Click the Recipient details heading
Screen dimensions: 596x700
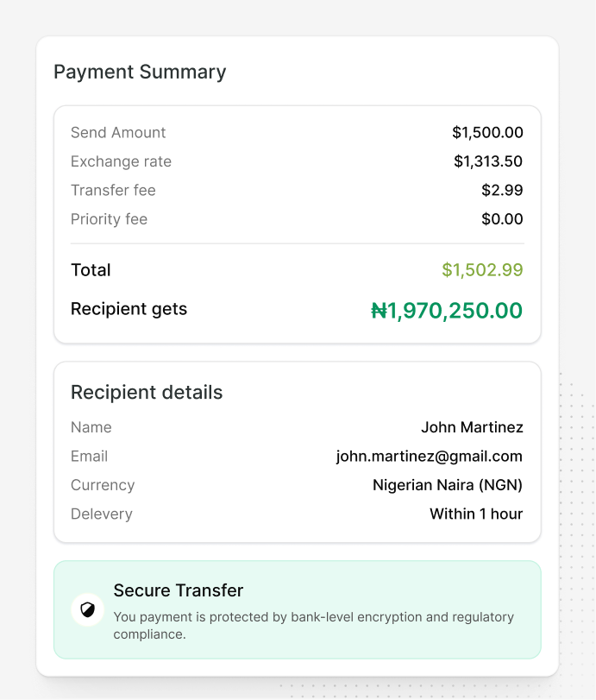[x=147, y=393]
